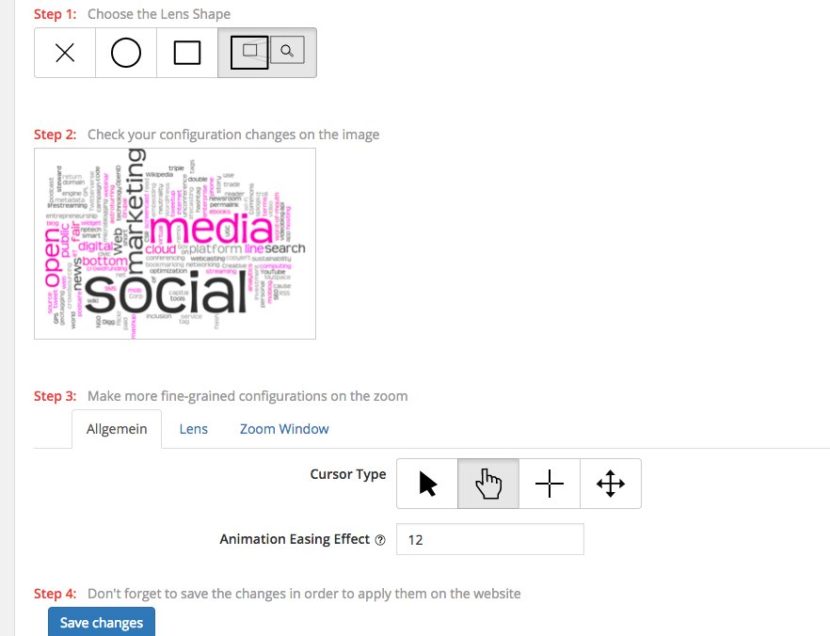Choose the square lens shape
The image size is (830, 636).
tap(187, 53)
